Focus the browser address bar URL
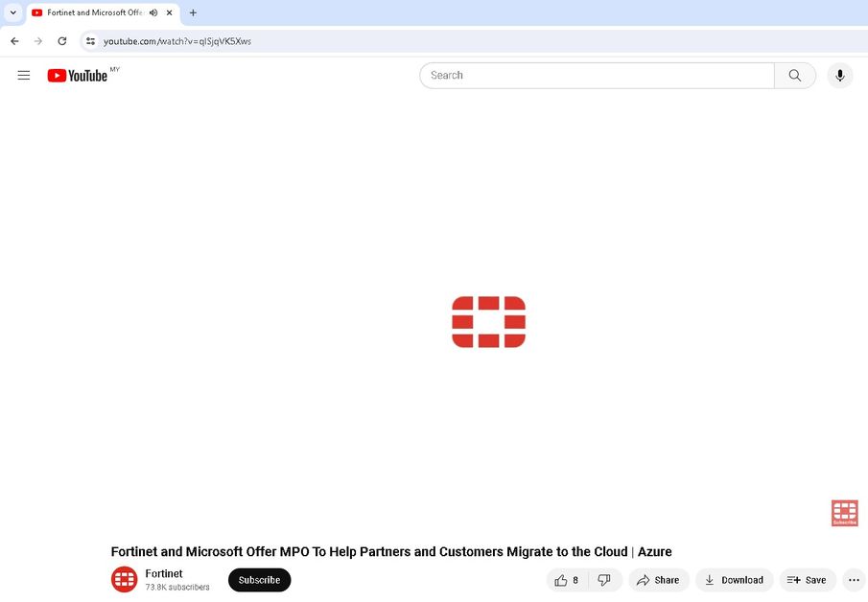The width and height of the screenshot is (868, 602). tap(177, 41)
